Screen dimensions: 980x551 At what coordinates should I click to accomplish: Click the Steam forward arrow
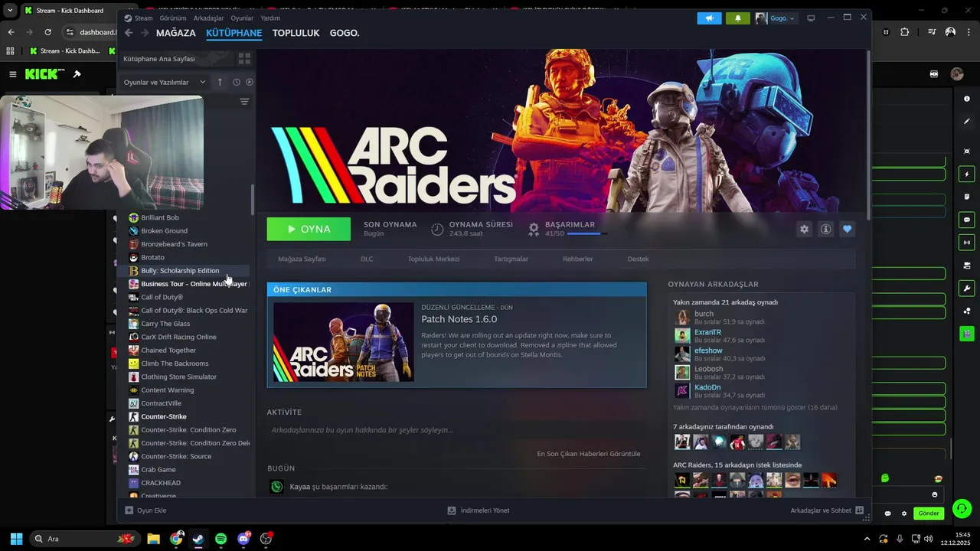coord(145,33)
